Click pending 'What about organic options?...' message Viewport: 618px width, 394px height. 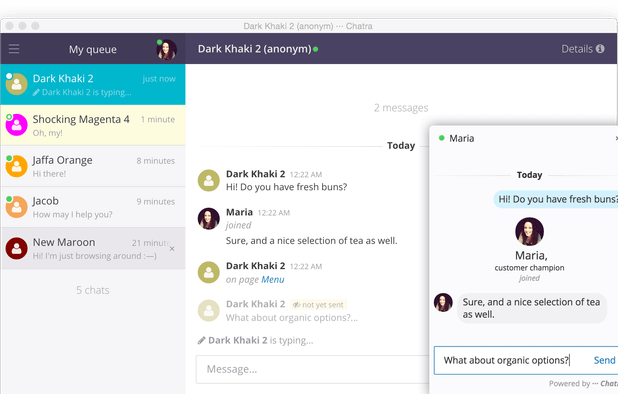pos(292,318)
